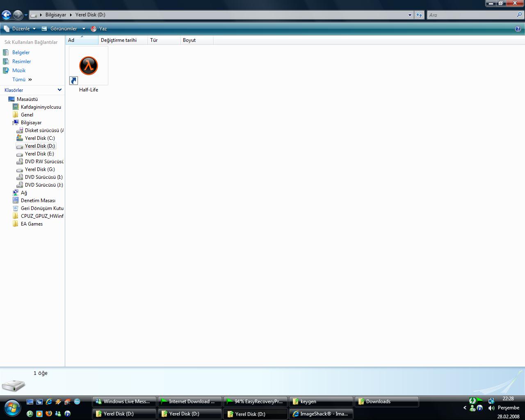
Task: Launch Internet Explorer from quick launch
Action: click(48, 402)
